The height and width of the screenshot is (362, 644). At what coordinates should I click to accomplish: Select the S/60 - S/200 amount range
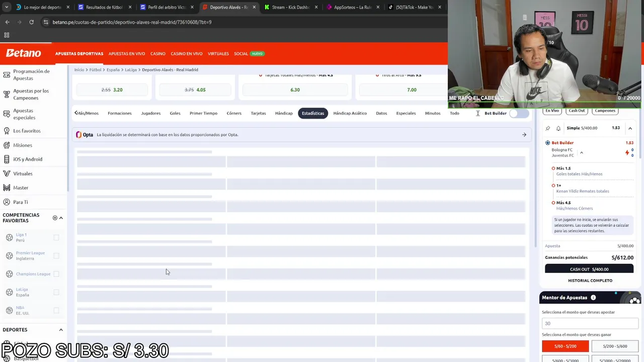point(565,346)
